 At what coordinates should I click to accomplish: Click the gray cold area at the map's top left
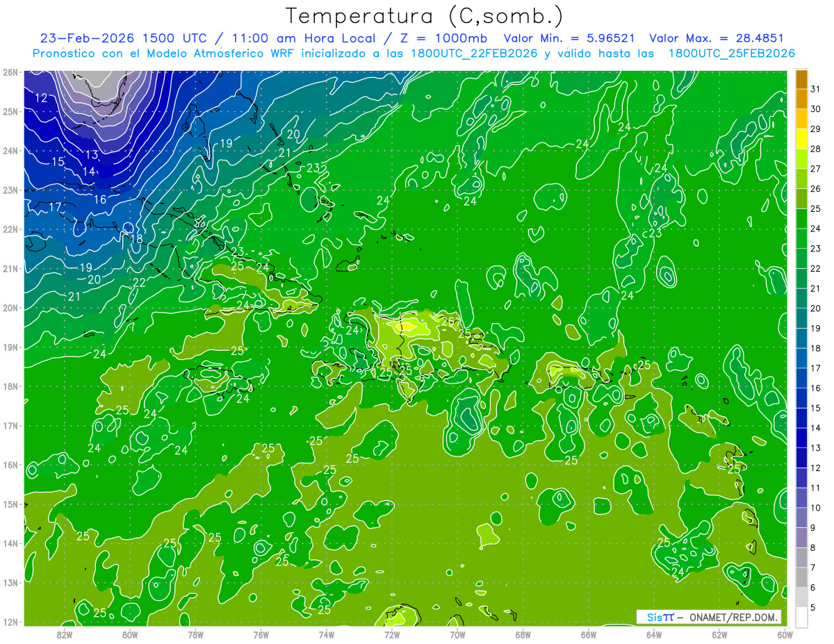point(102,83)
